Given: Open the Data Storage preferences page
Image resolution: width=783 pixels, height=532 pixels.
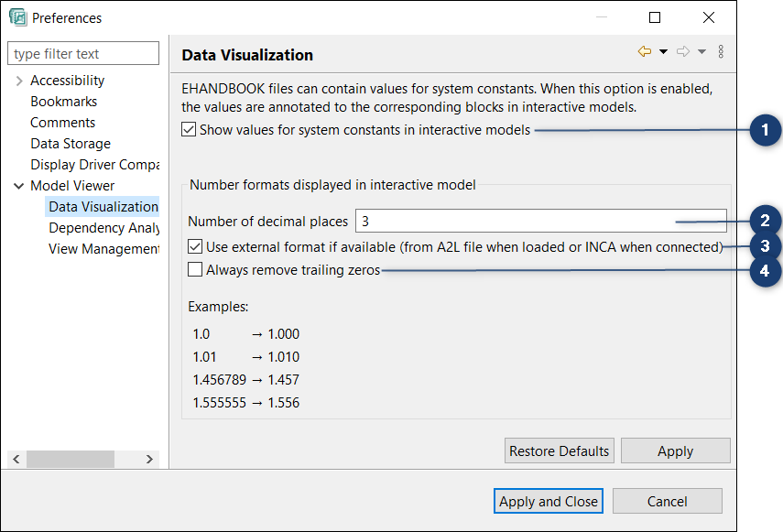Looking at the screenshot, I should tap(71, 143).
